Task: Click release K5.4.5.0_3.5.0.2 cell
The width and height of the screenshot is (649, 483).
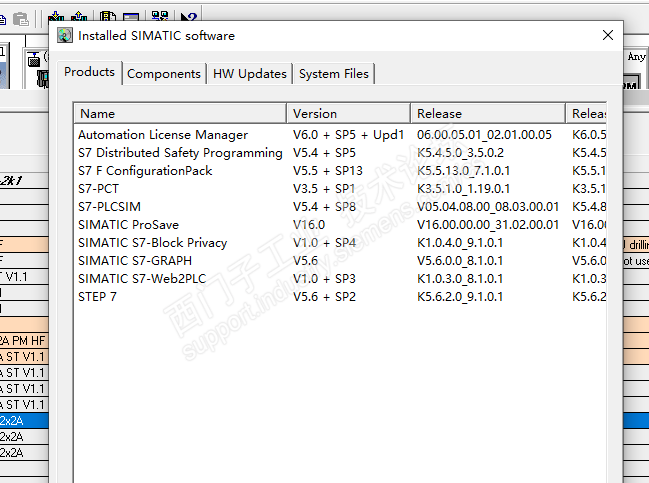Action: click(460, 153)
